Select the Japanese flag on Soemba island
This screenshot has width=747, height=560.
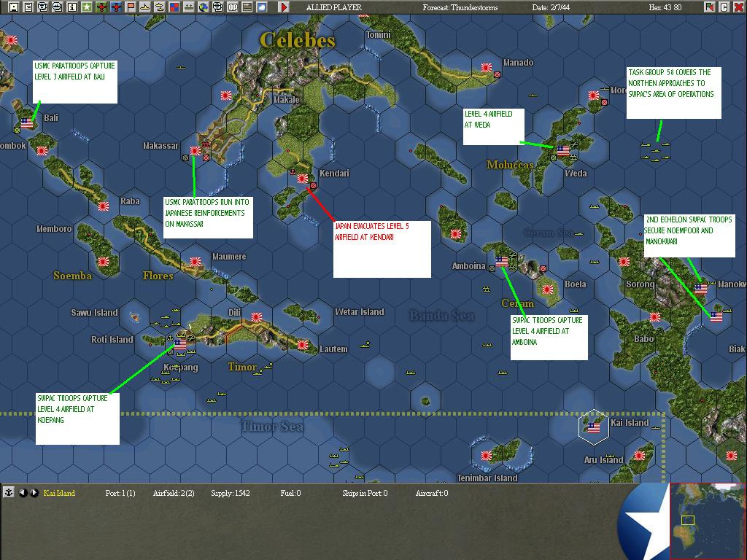104,262
